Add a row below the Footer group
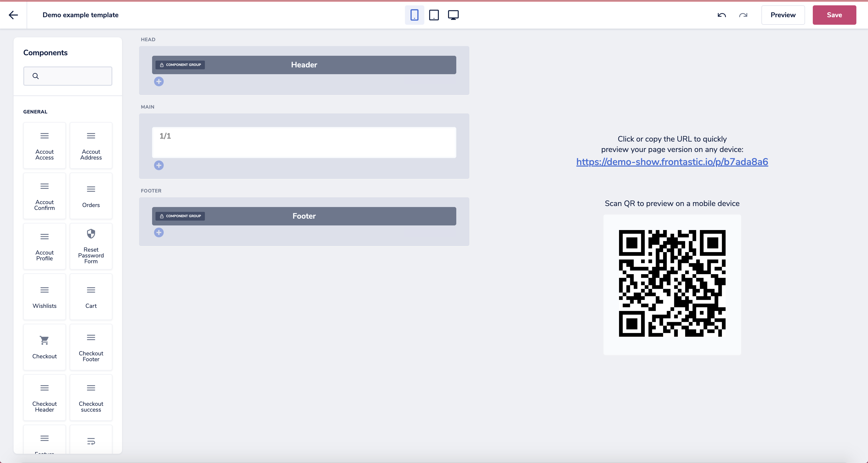Image resolution: width=868 pixels, height=463 pixels. click(159, 233)
